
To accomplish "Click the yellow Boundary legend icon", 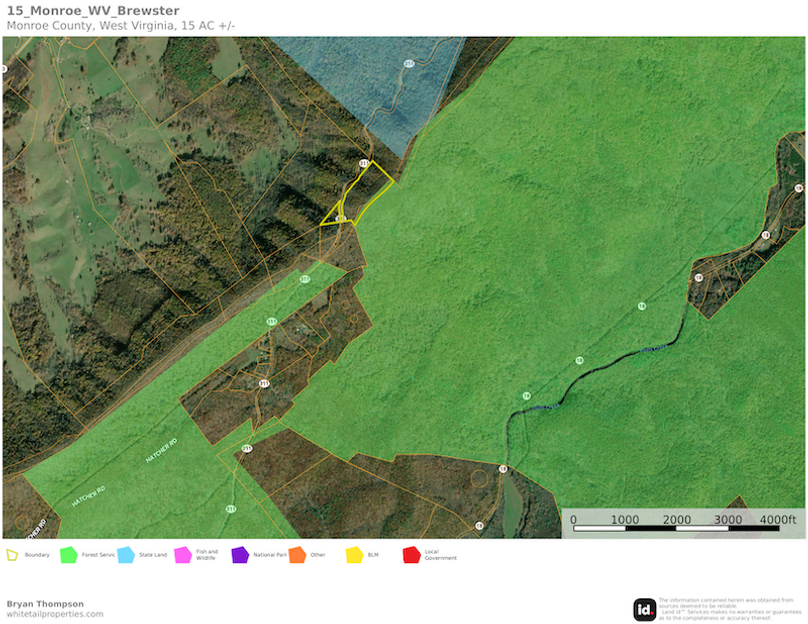I will (x=13, y=554).
